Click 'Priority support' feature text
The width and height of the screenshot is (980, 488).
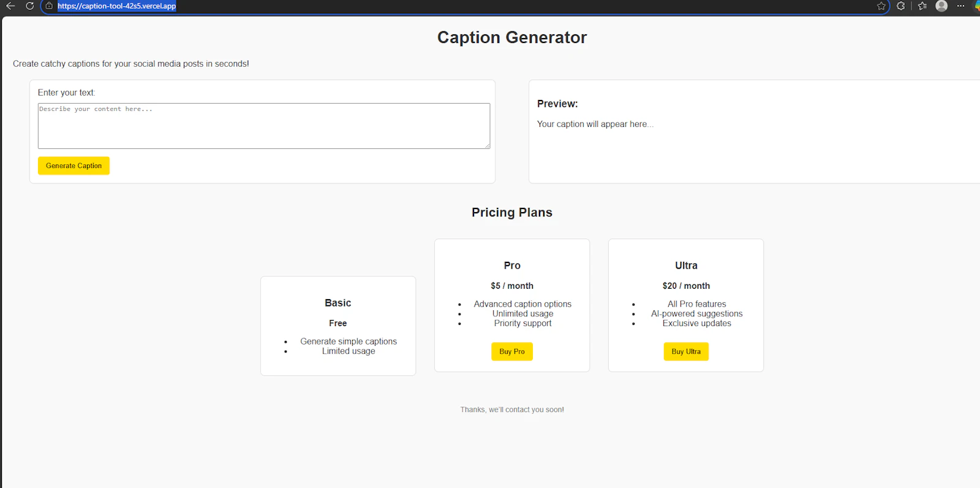[x=523, y=323]
